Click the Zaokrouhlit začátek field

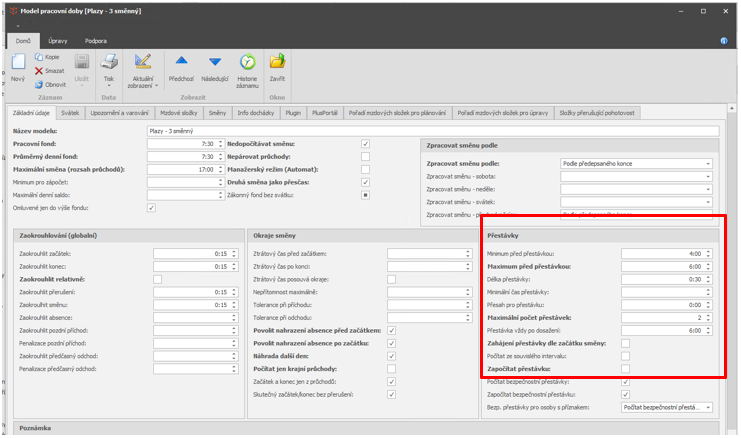click(x=196, y=254)
